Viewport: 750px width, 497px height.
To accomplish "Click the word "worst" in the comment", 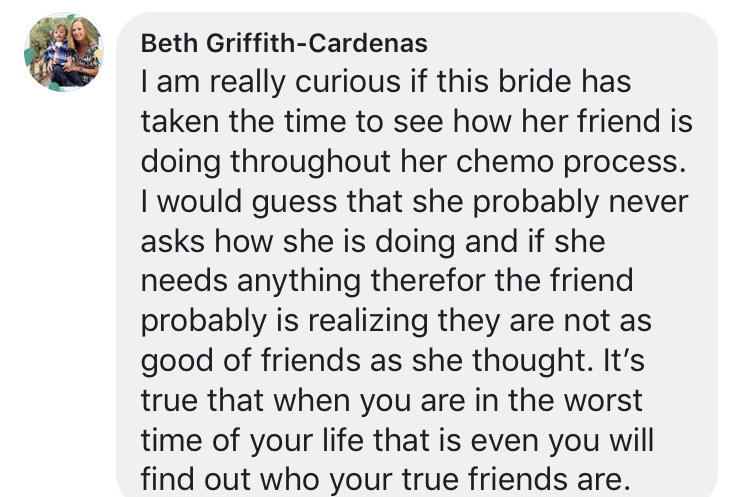I will (603, 400).
